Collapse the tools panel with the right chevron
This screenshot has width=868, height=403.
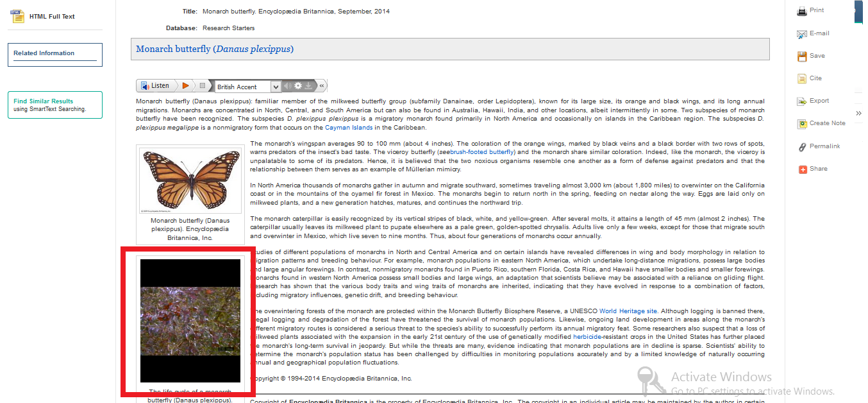858,113
